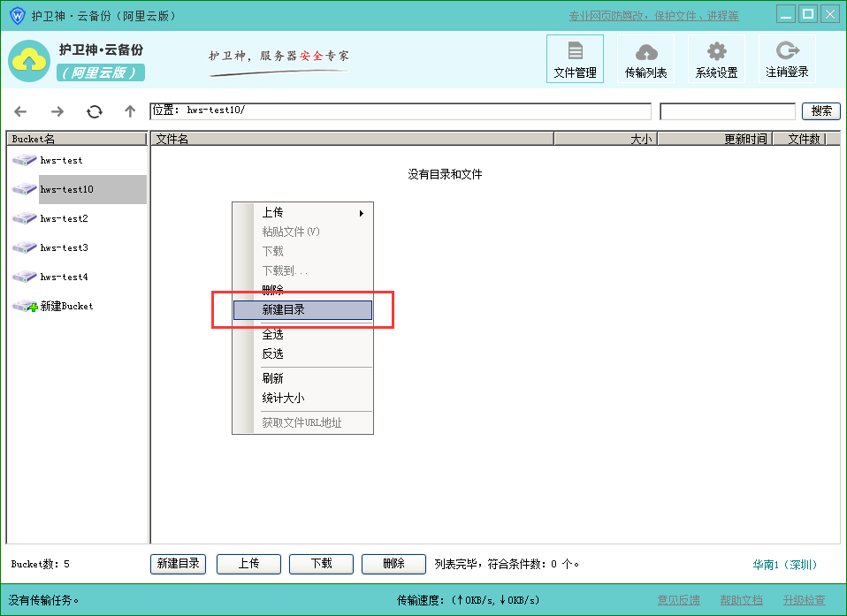Refresh the file list with reload icon
847x616 pixels.
click(x=95, y=111)
